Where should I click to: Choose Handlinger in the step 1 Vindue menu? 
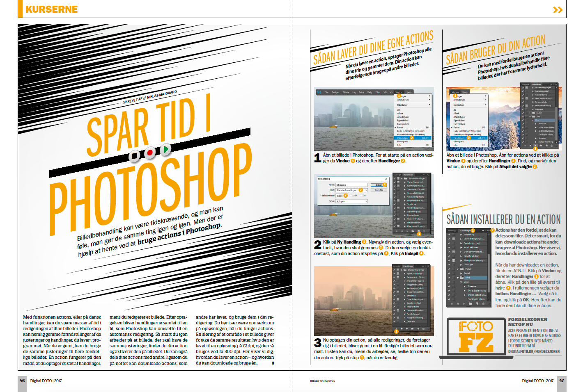point(413,138)
